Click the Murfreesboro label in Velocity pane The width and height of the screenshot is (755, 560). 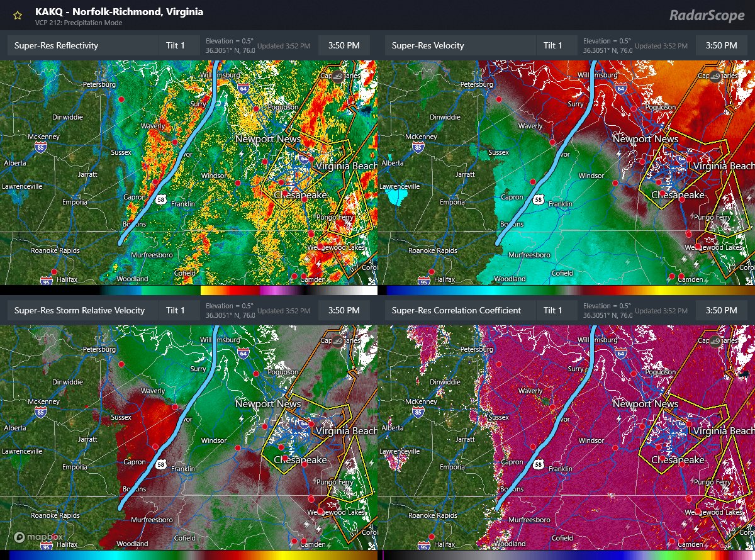[x=529, y=255]
